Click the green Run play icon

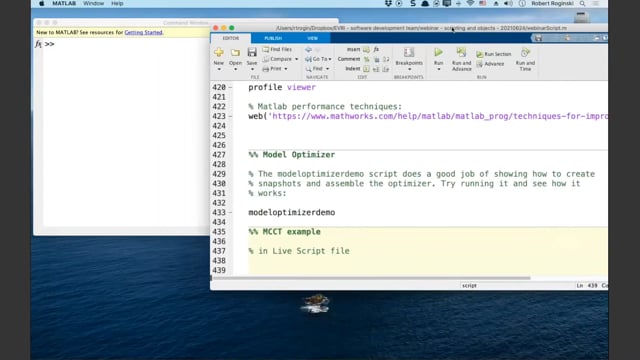[438, 52]
